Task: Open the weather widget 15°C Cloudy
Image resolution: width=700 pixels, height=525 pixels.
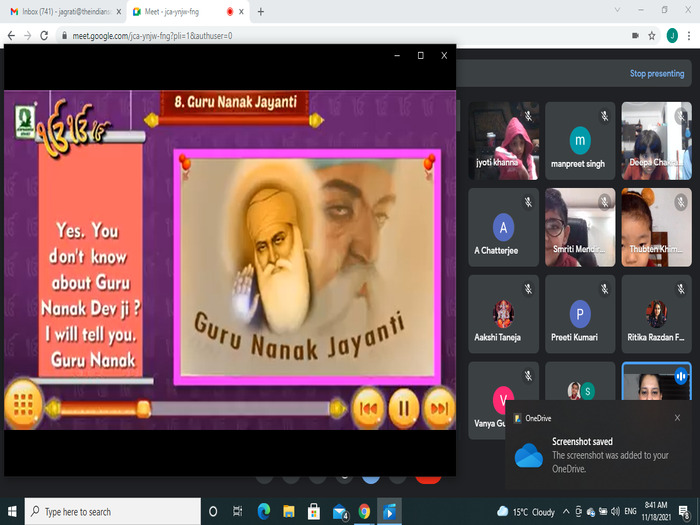Action: 526,512
